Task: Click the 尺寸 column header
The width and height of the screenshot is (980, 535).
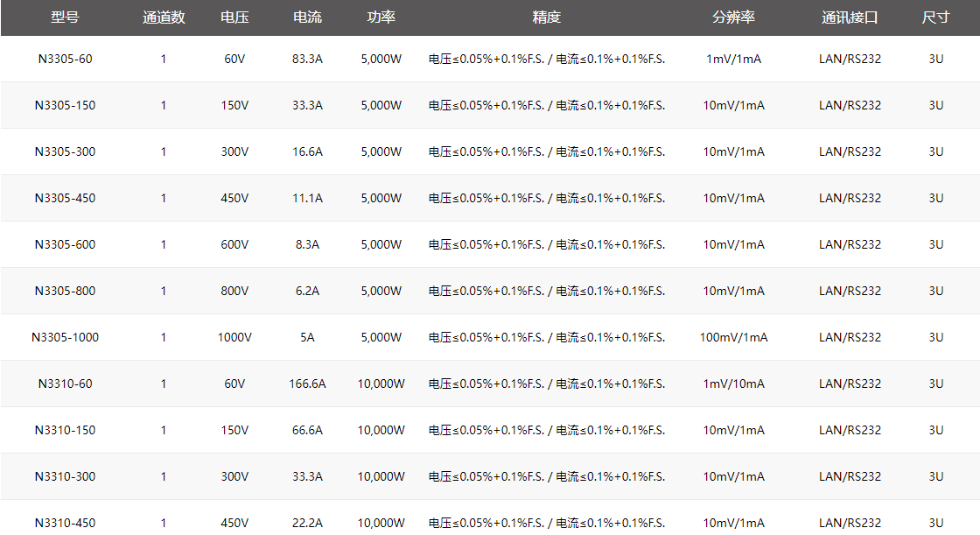Action: pos(935,18)
